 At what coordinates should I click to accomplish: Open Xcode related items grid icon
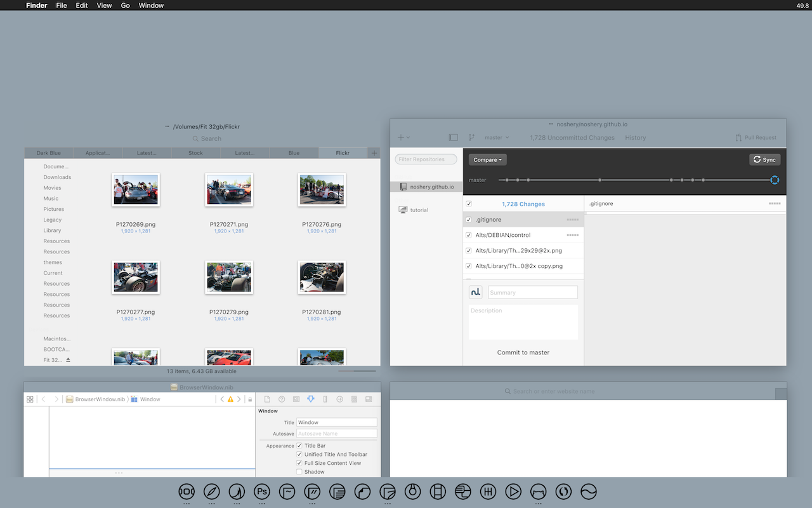pyautogui.click(x=30, y=399)
